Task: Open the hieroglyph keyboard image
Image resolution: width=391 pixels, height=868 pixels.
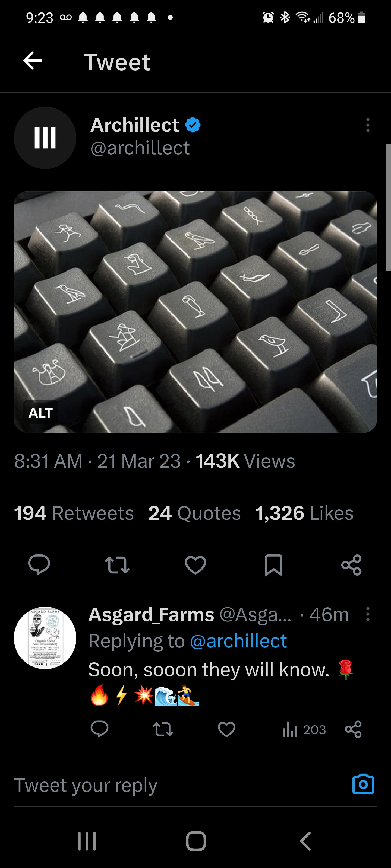Action: 195,312
